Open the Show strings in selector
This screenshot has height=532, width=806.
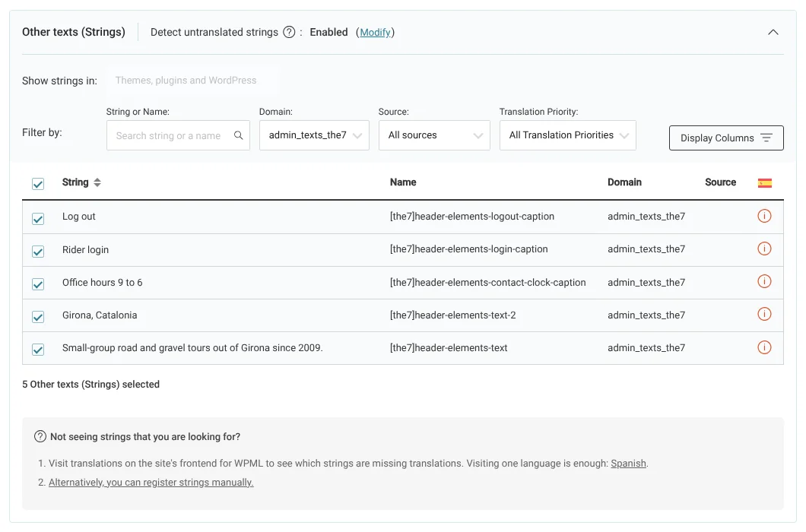[190, 81]
